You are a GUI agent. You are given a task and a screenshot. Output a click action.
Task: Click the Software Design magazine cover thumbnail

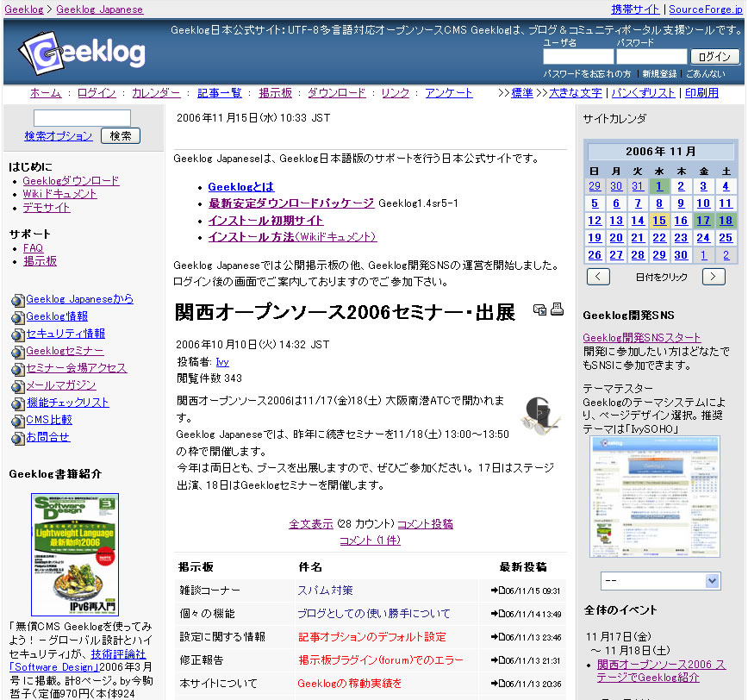(75, 554)
